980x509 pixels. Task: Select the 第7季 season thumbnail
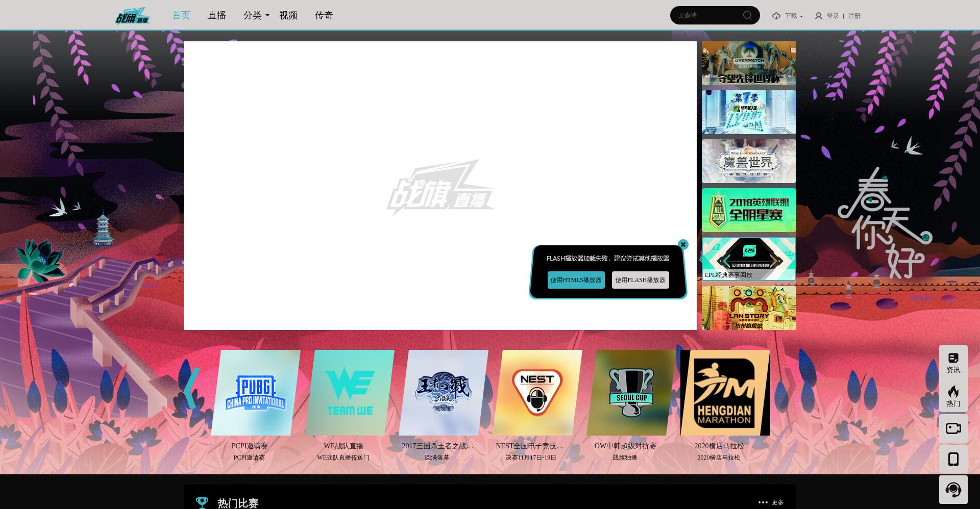[749, 112]
